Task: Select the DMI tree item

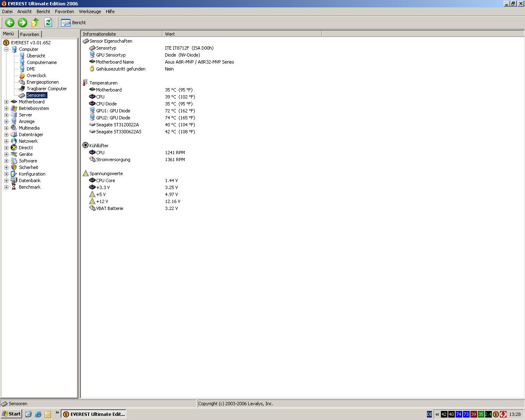Action: [x=31, y=69]
